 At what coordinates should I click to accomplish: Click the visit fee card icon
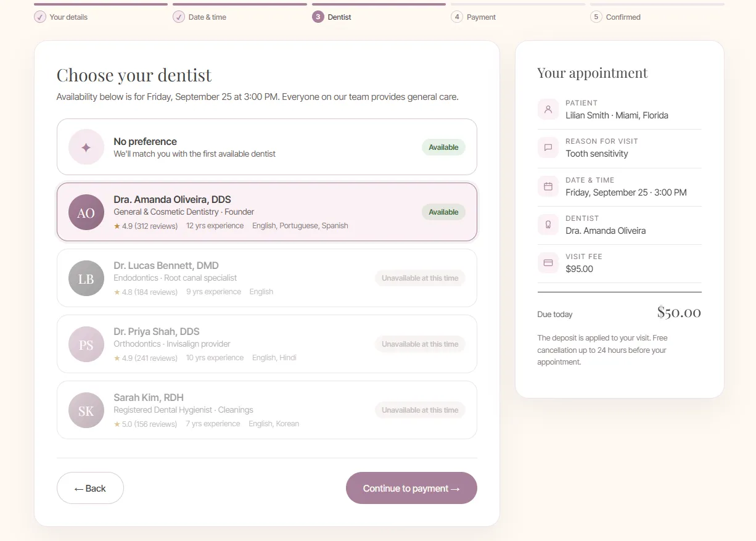click(548, 263)
